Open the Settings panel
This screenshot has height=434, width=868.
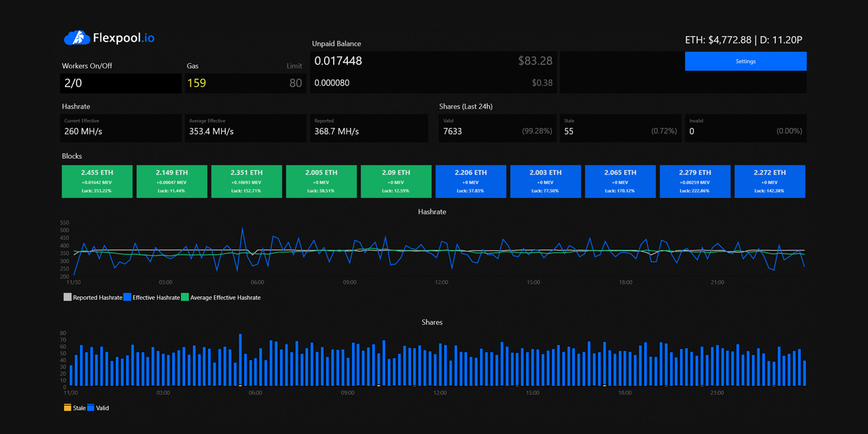pyautogui.click(x=745, y=61)
